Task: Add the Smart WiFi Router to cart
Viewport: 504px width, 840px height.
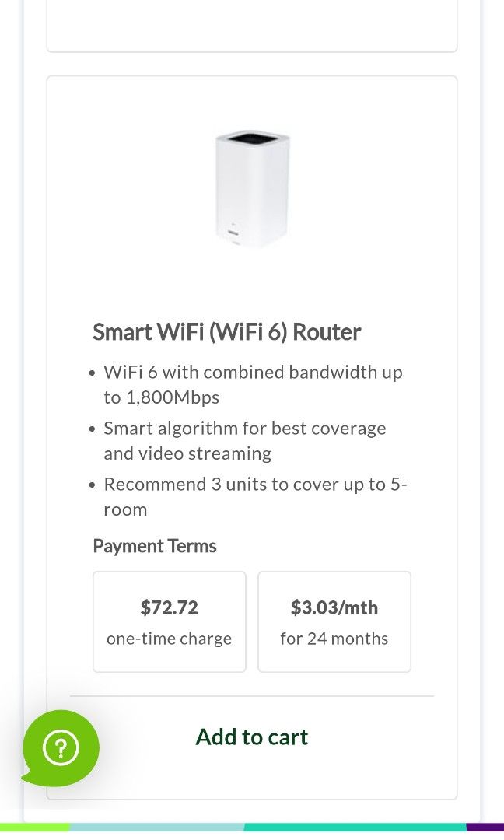Action: pos(251,737)
